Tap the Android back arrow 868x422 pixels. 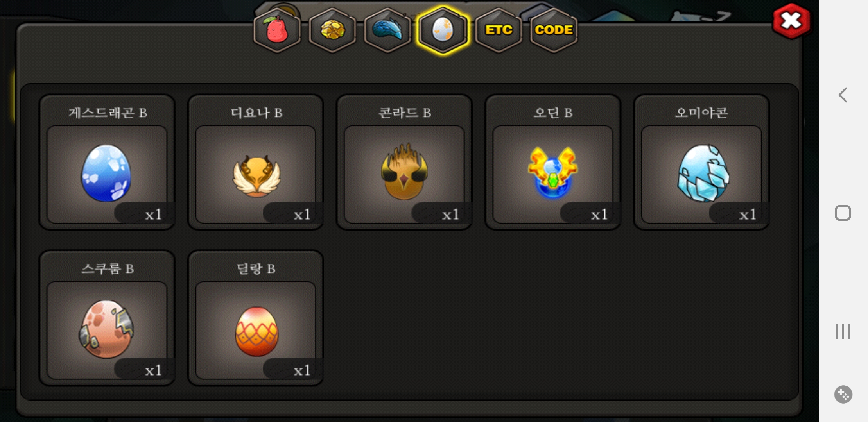coord(843,95)
